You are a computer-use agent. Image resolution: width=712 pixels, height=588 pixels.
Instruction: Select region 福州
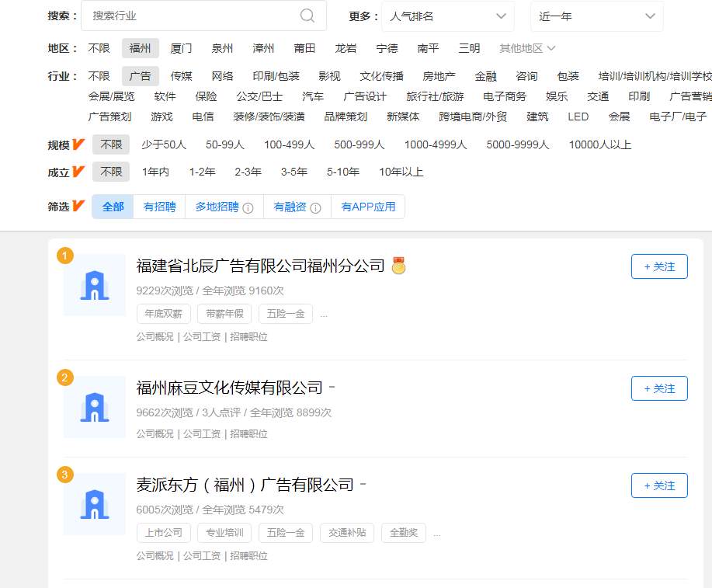(141, 48)
